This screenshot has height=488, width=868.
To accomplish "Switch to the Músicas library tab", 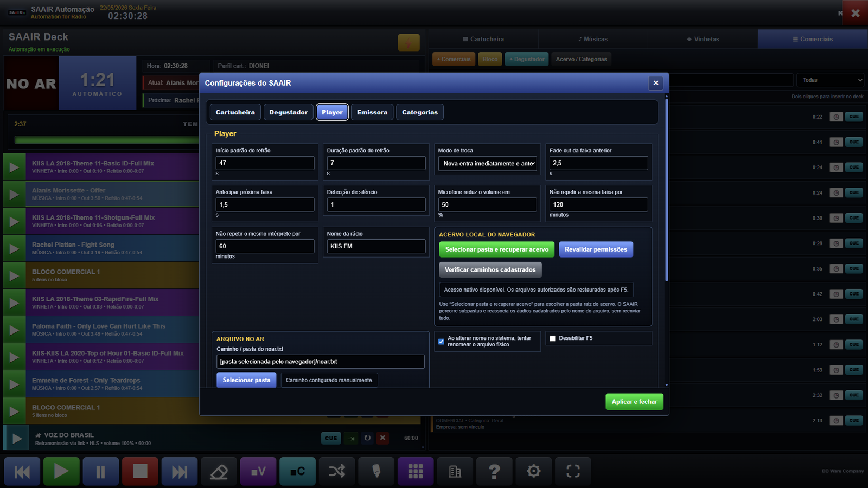I will point(593,39).
